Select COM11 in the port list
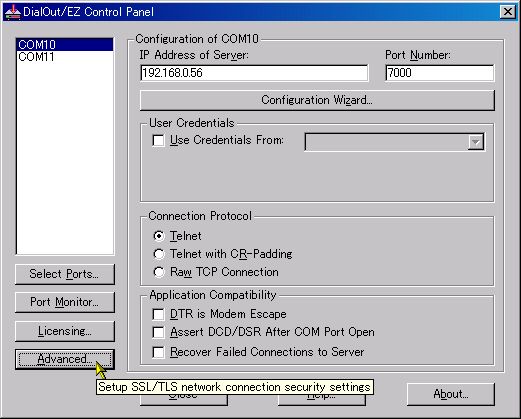 [x=65, y=57]
